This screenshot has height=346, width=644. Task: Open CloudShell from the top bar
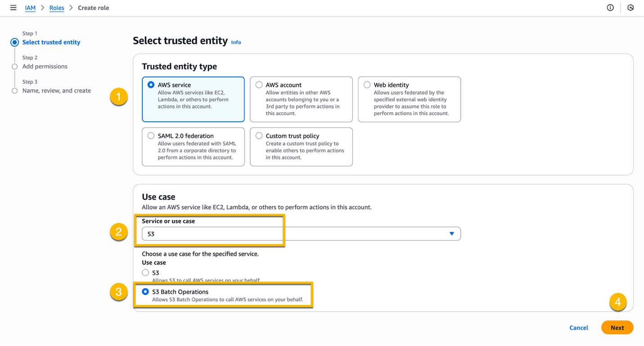[630, 8]
